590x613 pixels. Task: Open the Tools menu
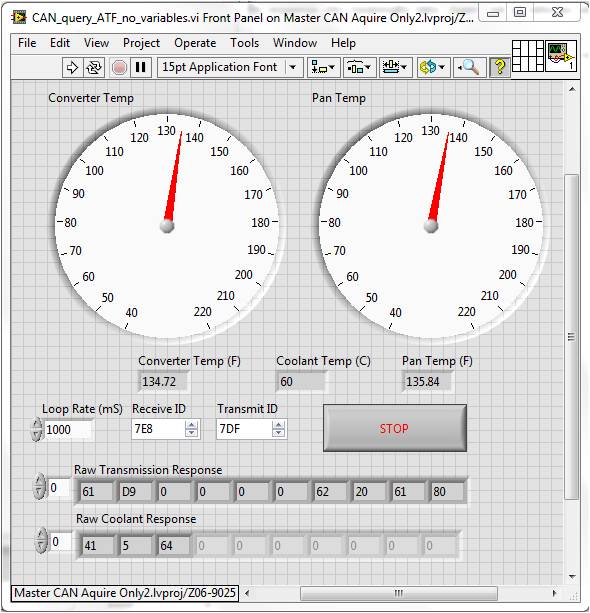point(244,43)
